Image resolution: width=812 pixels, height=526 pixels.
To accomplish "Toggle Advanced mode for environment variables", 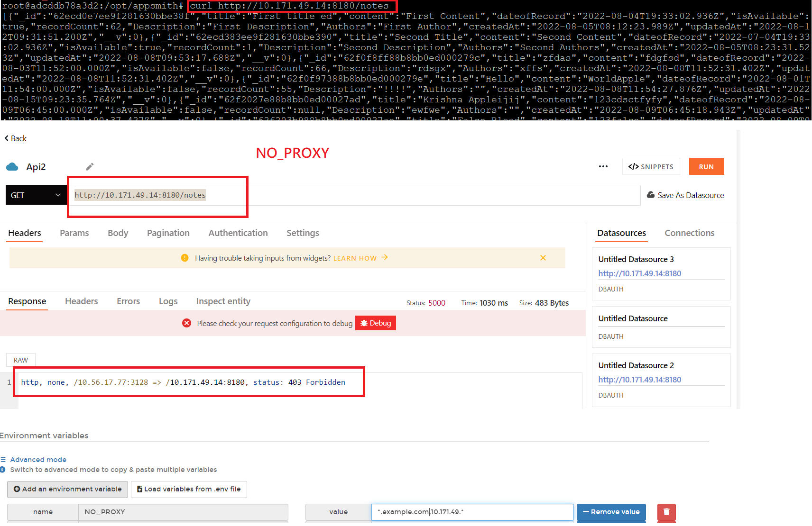I will [38, 460].
